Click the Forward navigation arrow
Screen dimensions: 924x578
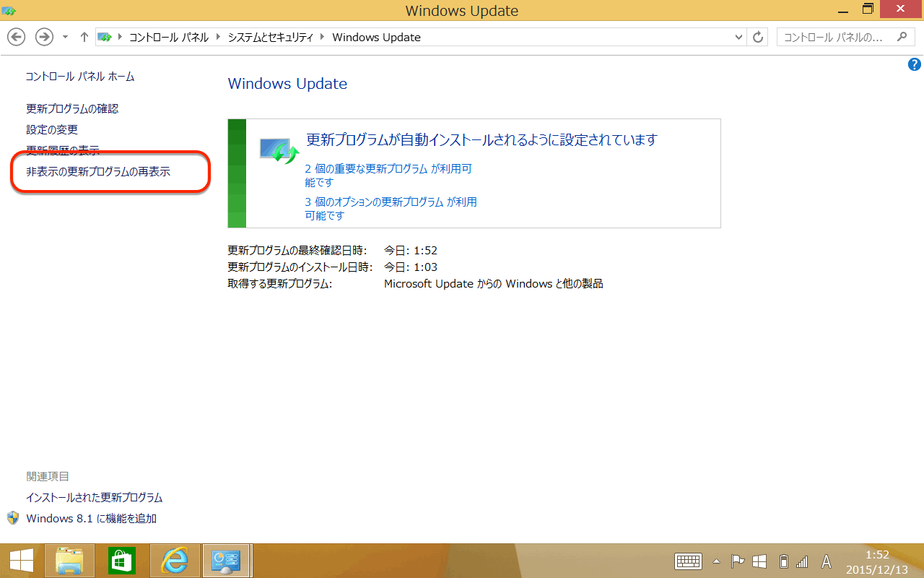click(x=44, y=37)
